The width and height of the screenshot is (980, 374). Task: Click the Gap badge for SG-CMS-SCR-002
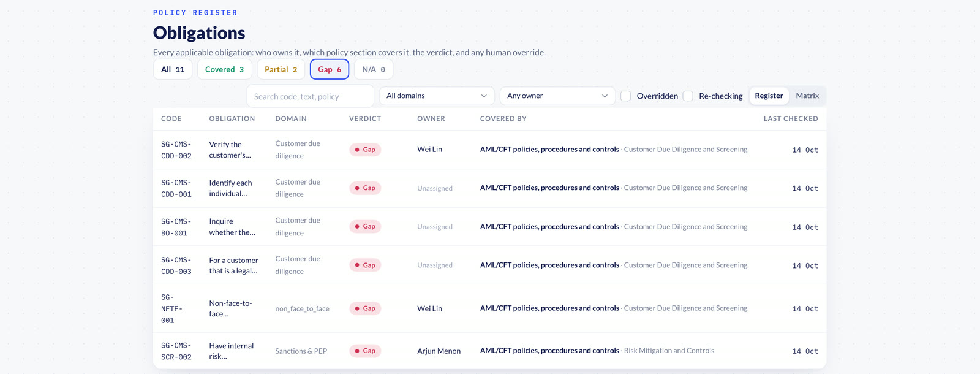click(x=365, y=351)
